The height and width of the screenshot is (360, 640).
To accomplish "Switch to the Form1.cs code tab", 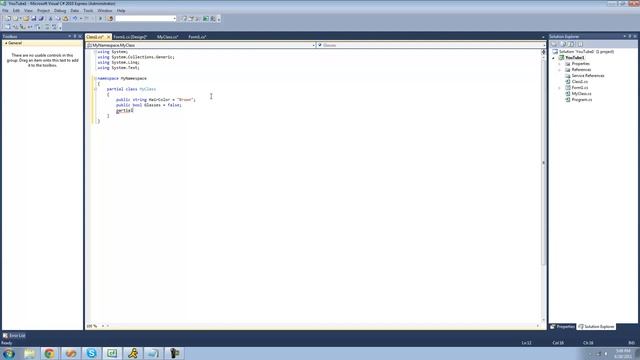I will click(197, 37).
